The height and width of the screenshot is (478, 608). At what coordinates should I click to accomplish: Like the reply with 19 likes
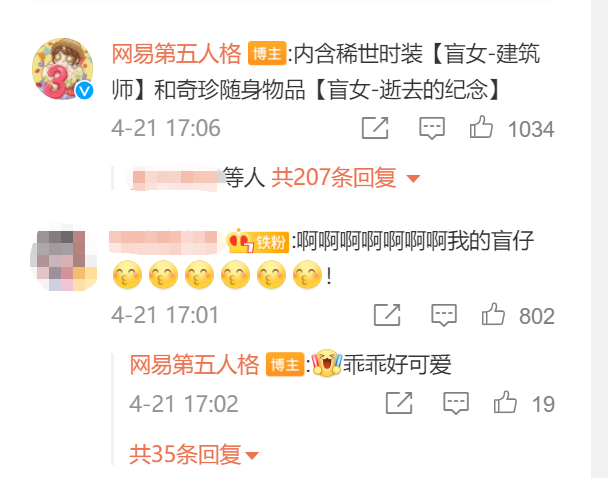tap(505, 402)
